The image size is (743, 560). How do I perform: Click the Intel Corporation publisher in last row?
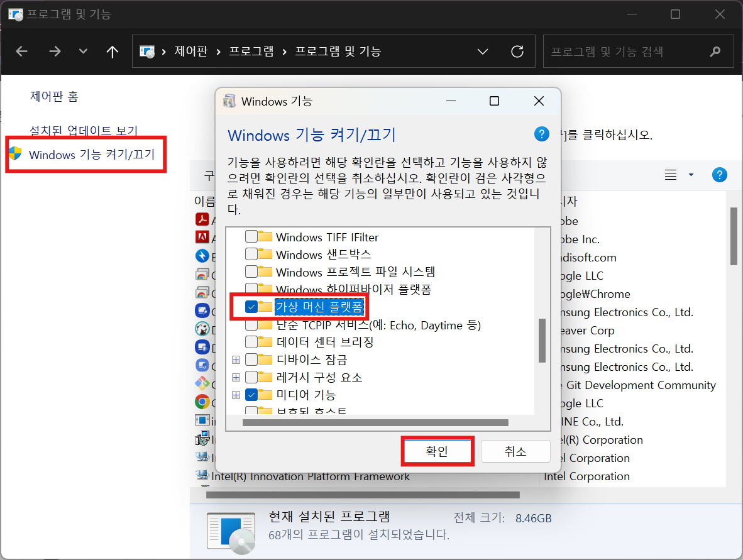(x=586, y=476)
